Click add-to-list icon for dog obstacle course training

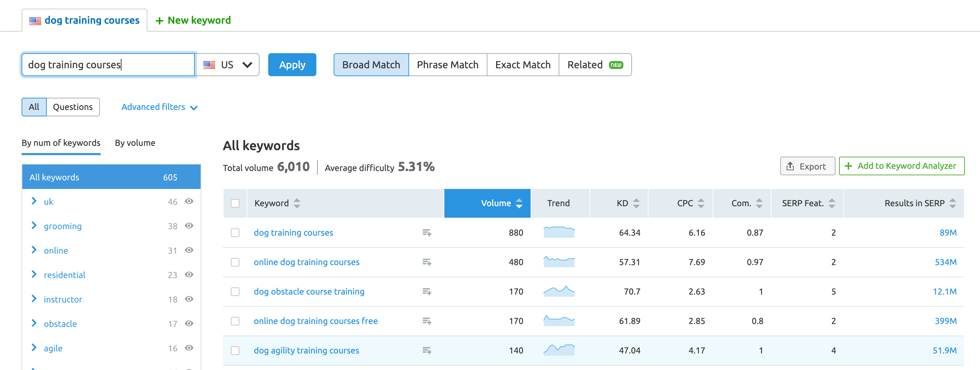pos(426,291)
